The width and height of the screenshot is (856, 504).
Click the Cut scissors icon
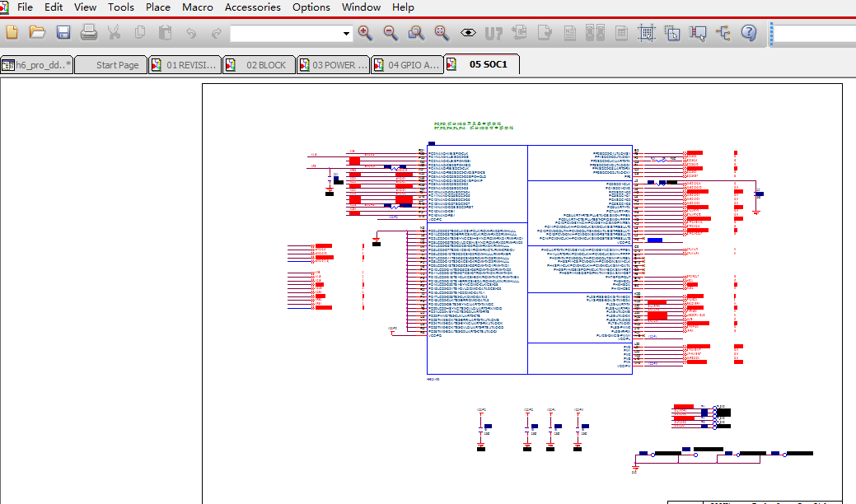114,33
